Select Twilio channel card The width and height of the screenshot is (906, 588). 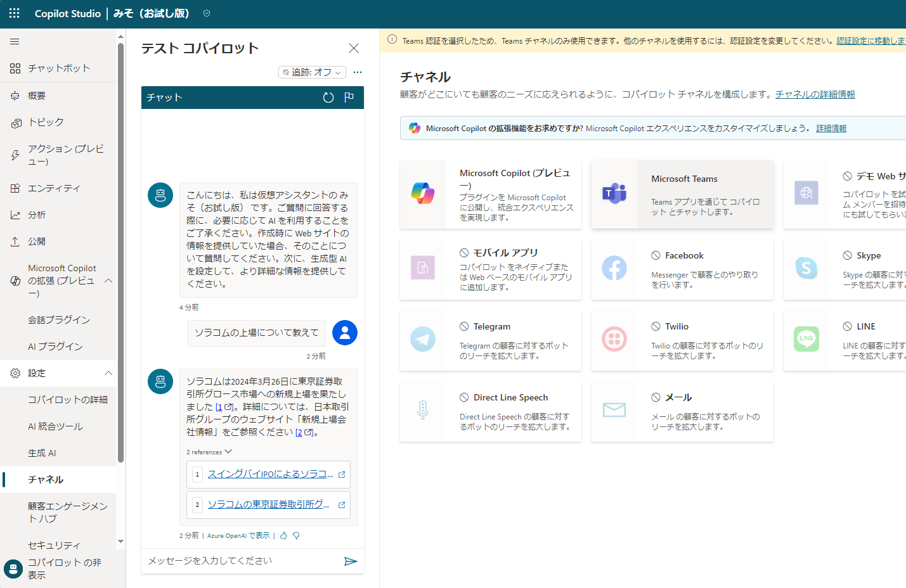683,340
